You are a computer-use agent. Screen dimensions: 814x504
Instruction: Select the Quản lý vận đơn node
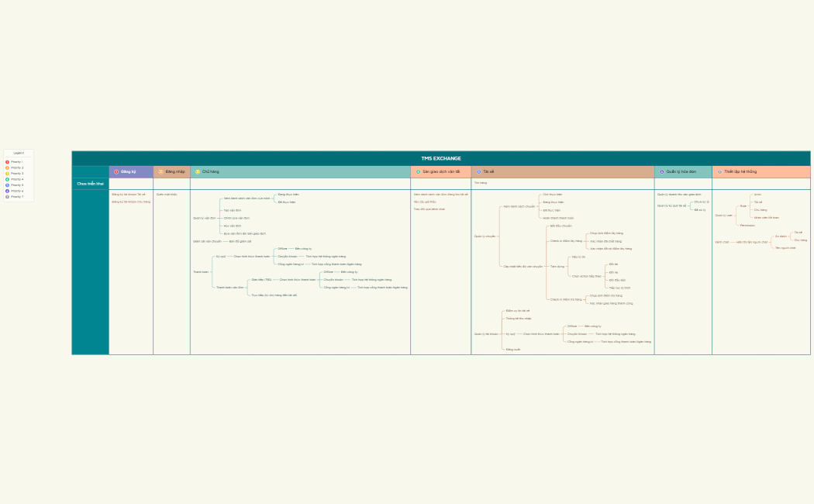click(205, 218)
